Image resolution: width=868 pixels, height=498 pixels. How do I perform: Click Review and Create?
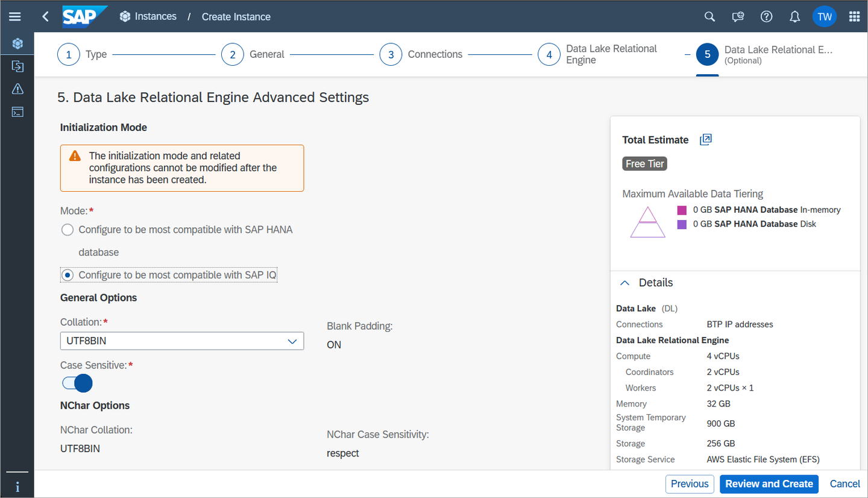tap(769, 484)
